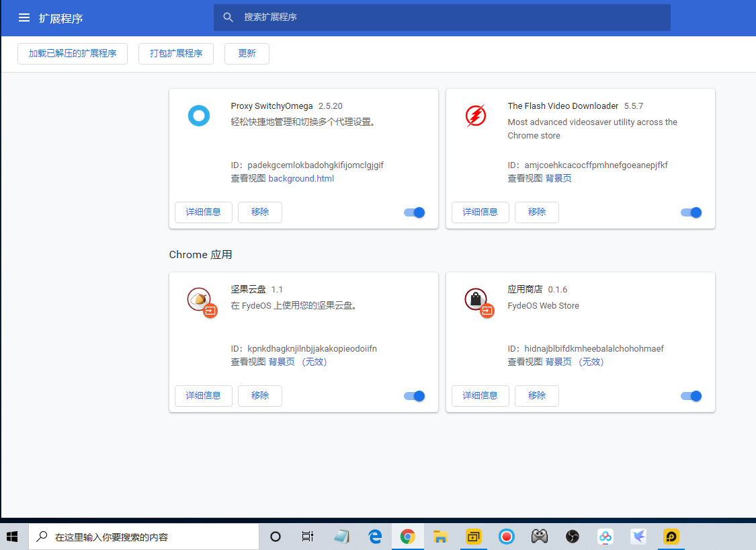Image resolution: width=756 pixels, height=550 pixels.
Task: Open background.html view link
Action: (301, 178)
